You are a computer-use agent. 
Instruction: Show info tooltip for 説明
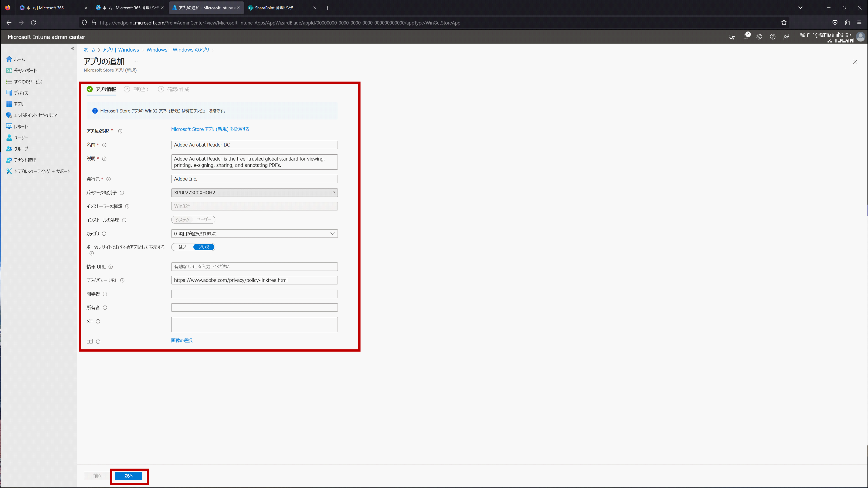105,159
